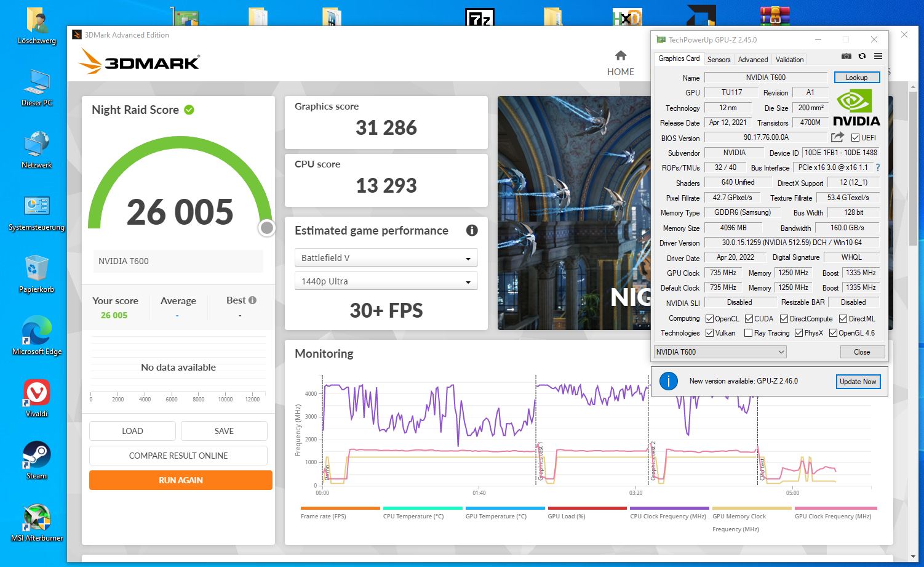Click the info icon beside the Best score label
This screenshot has width=924, height=567.
[252, 300]
